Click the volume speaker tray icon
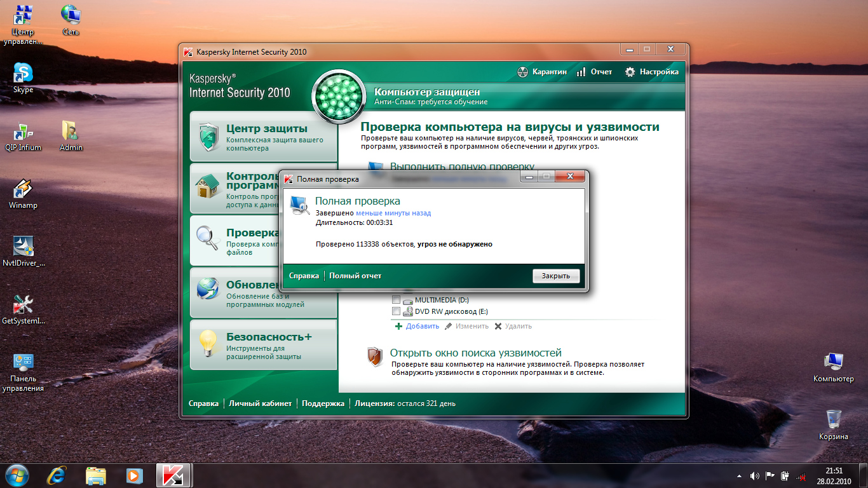This screenshot has height=488, width=868. click(754, 476)
